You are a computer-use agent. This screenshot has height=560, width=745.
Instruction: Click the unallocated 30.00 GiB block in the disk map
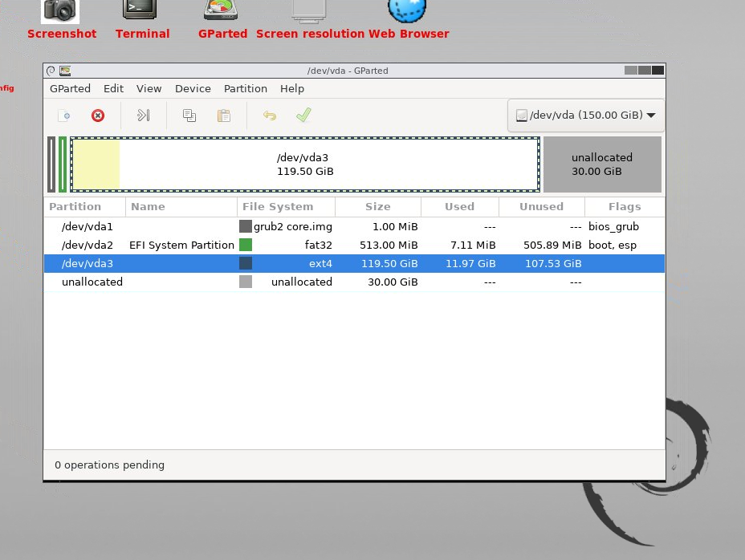[602, 164]
